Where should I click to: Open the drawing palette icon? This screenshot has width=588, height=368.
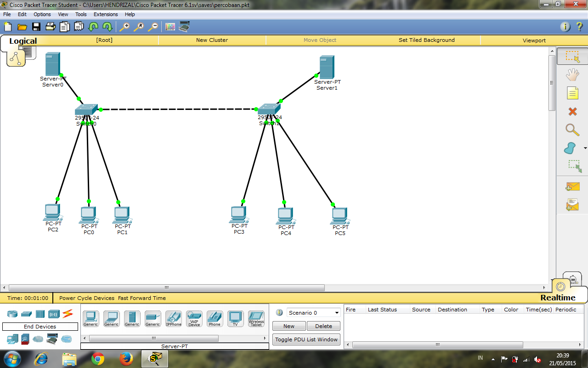click(170, 27)
